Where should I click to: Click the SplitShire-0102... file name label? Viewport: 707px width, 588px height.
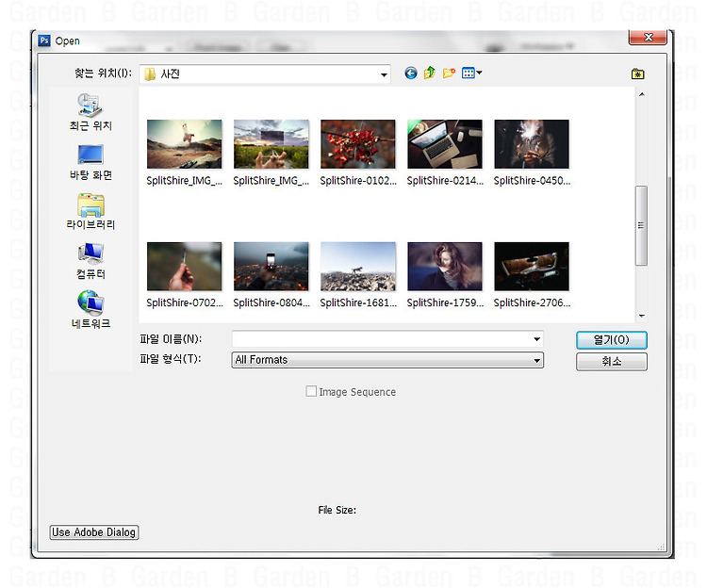[358, 181]
